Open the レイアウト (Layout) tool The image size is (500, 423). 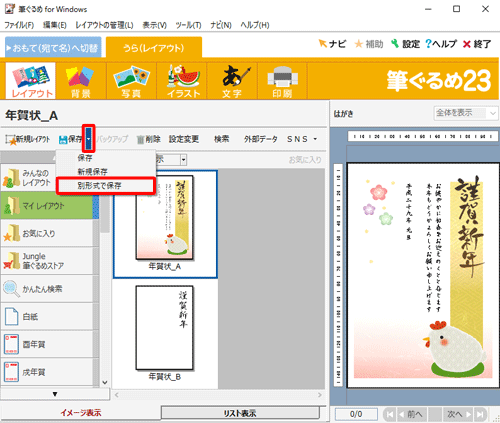[x=31, y=81]
